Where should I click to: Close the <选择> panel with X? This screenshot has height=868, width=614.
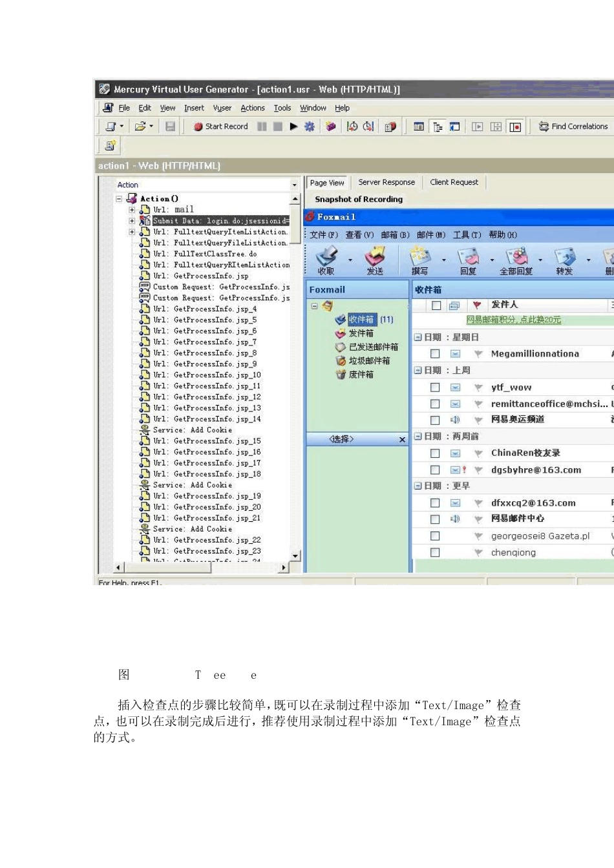coord(402,439)
